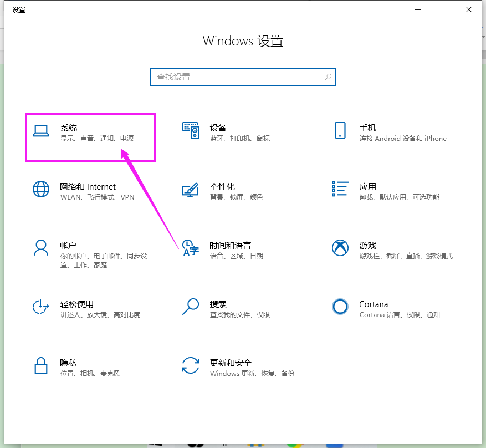The image size is (486, 448).
Task: Open 隐私 category title
Action: (x=68, y=363)
